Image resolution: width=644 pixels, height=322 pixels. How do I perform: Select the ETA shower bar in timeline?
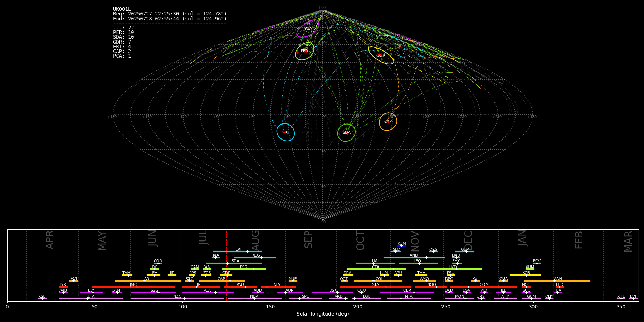click(x=91, y=298)
